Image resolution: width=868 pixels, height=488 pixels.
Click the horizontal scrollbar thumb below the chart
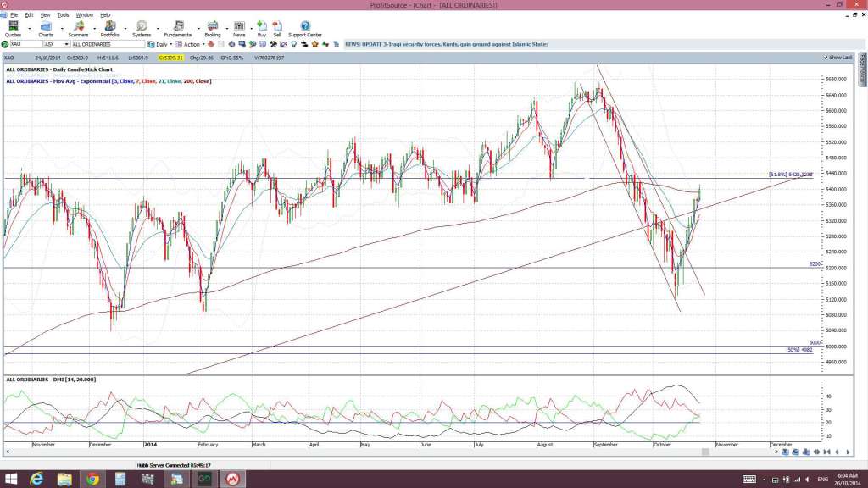pyautogui.click(x=705, y=452)
